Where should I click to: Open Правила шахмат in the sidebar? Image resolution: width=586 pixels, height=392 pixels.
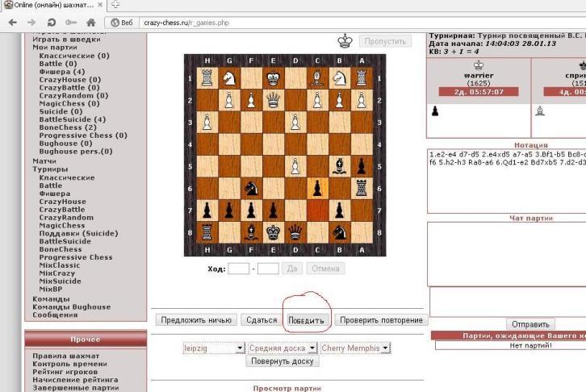pyautogui.click(x=66, y=356)
